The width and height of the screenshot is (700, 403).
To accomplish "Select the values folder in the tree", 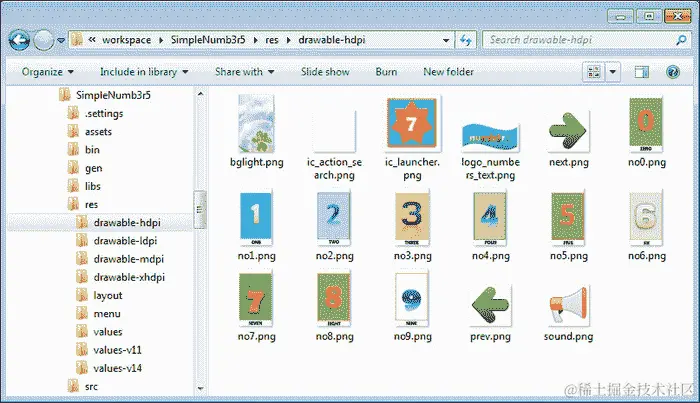I will tap(99, 332).
